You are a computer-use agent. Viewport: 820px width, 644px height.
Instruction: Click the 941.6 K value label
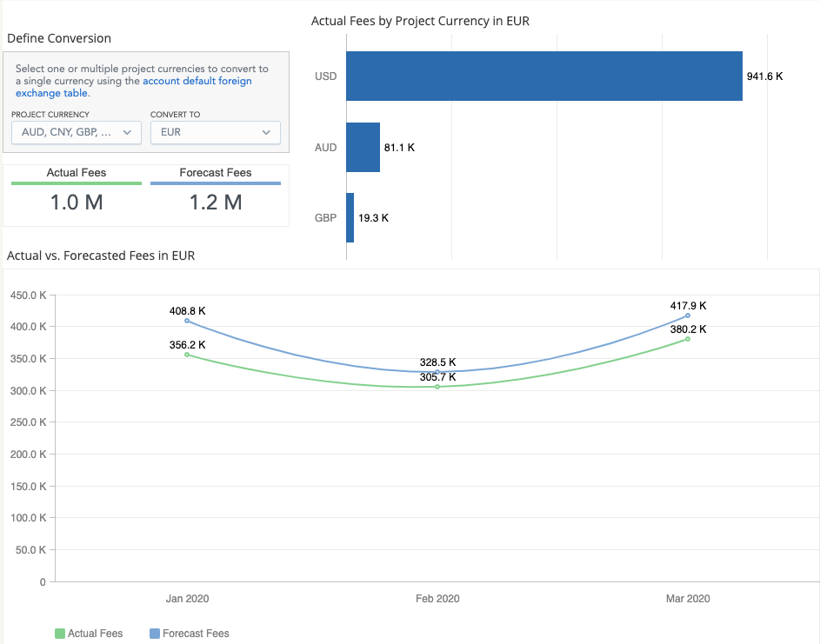click(x=764, y=76)
